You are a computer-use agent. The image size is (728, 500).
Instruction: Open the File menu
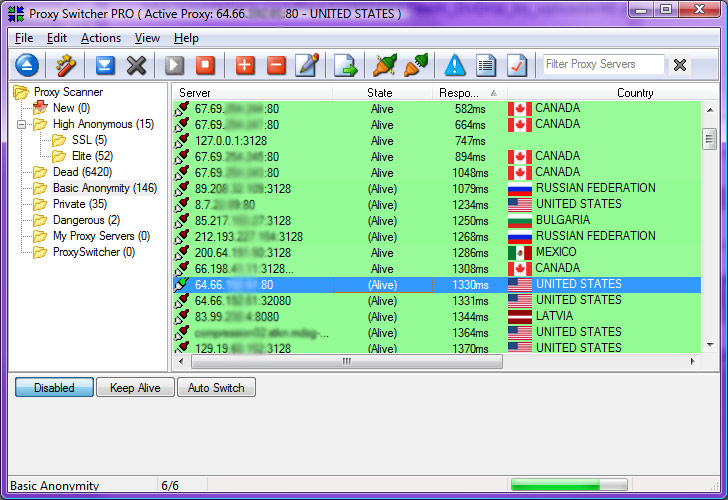[x=24, y=38]
